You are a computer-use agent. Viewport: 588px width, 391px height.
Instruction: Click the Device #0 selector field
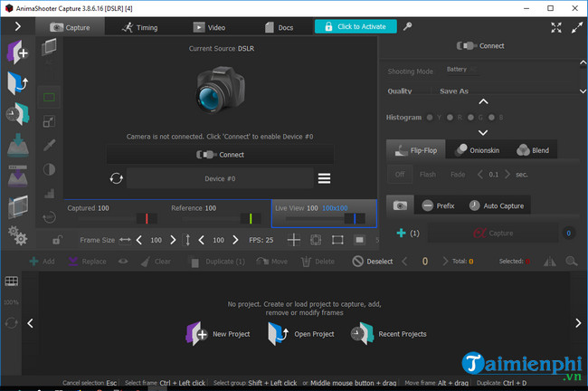coord(220,178)
